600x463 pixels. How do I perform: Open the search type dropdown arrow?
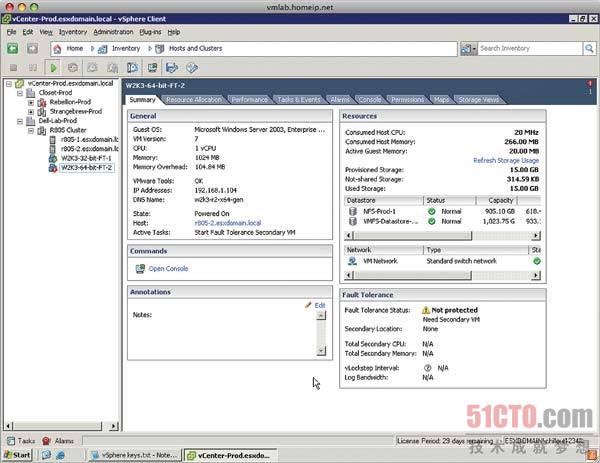(474, 49)
